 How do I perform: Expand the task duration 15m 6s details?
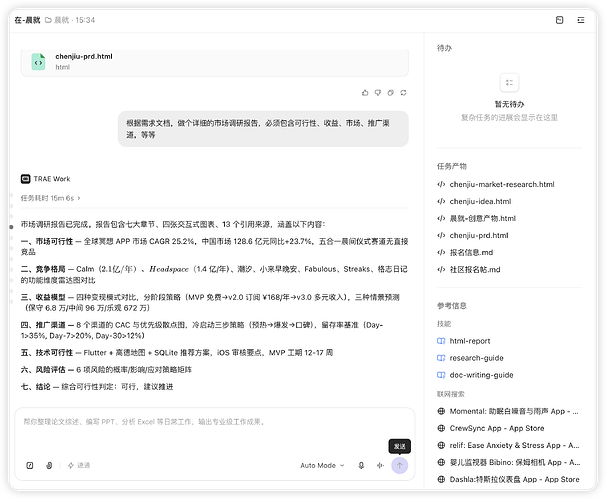click(51, 198)
